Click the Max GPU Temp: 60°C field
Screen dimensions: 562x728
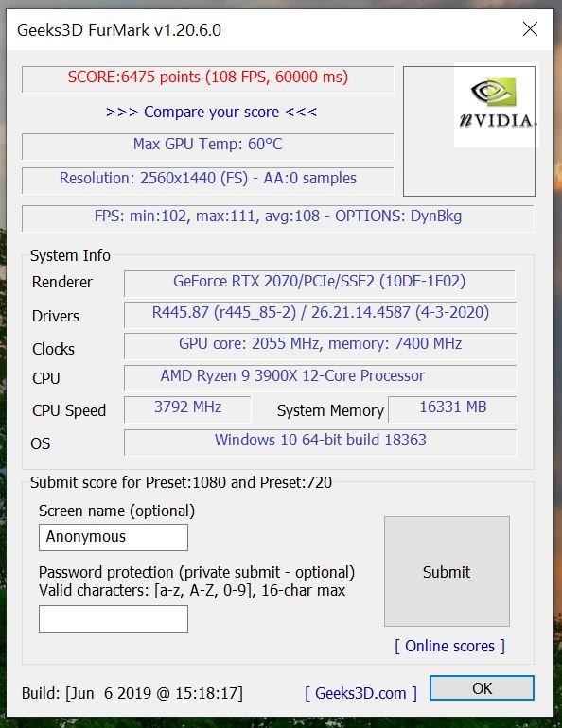tap(207, 146)
